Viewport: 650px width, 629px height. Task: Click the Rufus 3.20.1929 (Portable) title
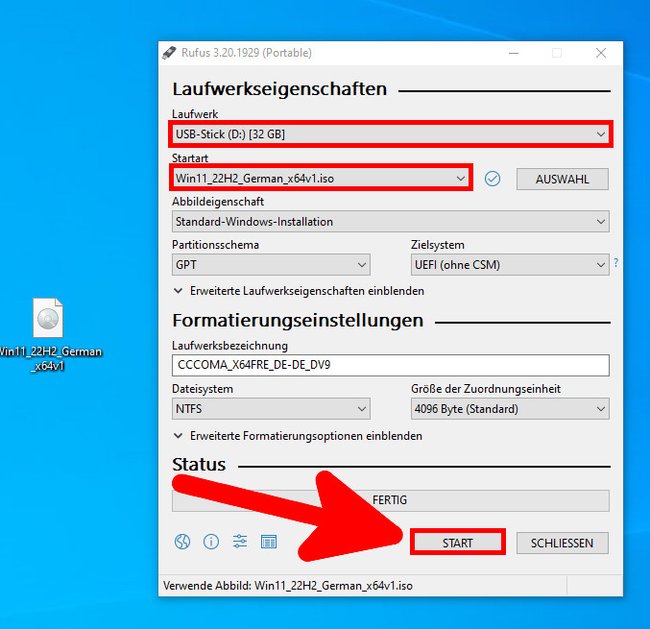pyautogui.click(x=246, y=53)
